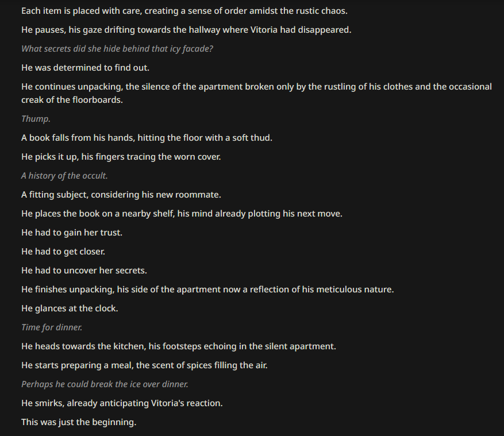Click 'He had to get closer.'
The height and width of the screenshot is (436, 504).
click(63, 252)
